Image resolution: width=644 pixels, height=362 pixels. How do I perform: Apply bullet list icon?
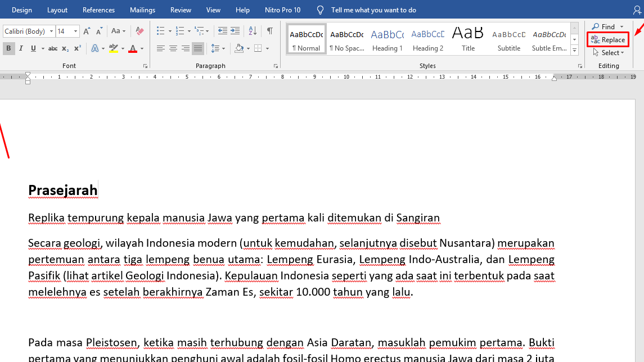[161, 31]
